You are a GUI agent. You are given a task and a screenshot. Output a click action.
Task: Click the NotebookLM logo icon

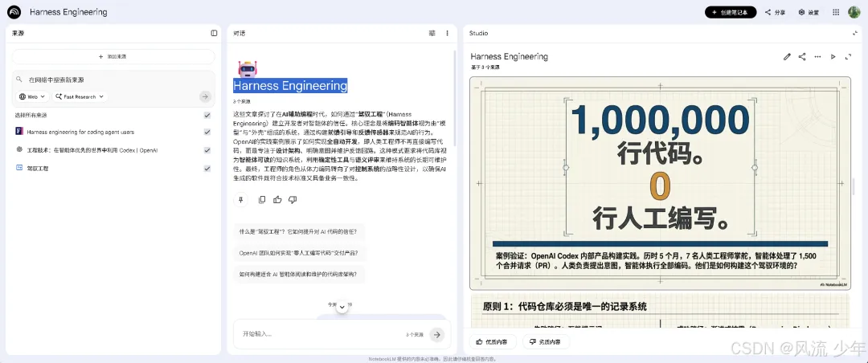(x=14, y=12)
